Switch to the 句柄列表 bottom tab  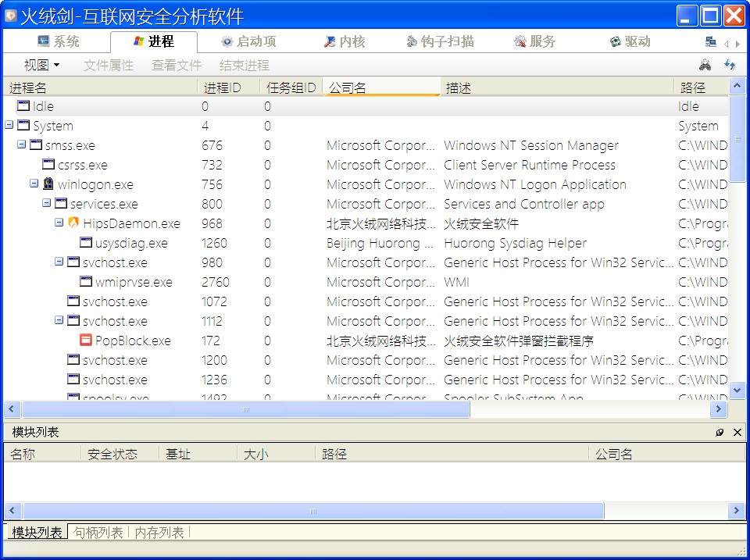click(98, 532)
